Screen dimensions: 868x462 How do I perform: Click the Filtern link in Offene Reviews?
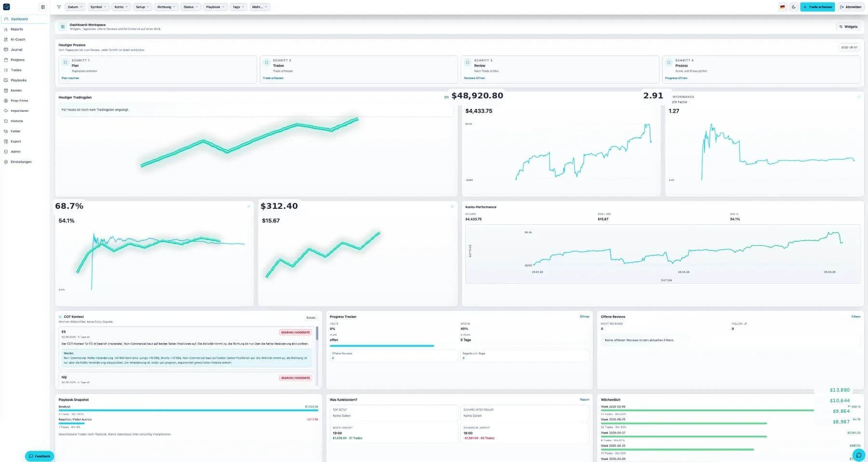pos(856,316)
